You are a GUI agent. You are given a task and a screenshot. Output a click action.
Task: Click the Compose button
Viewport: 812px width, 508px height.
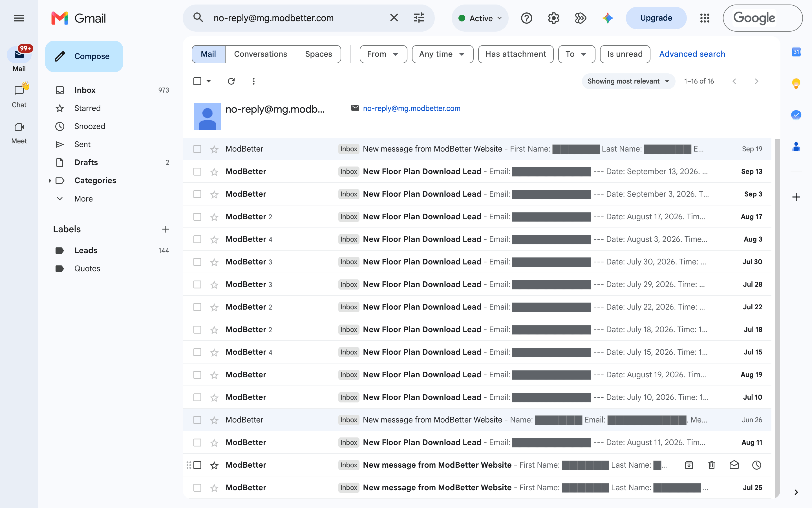coord(84,56)
